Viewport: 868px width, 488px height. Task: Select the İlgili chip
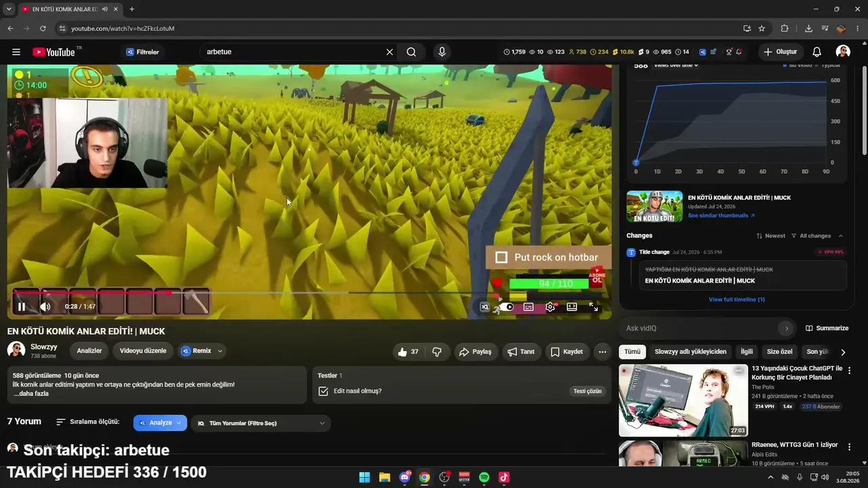747,352
